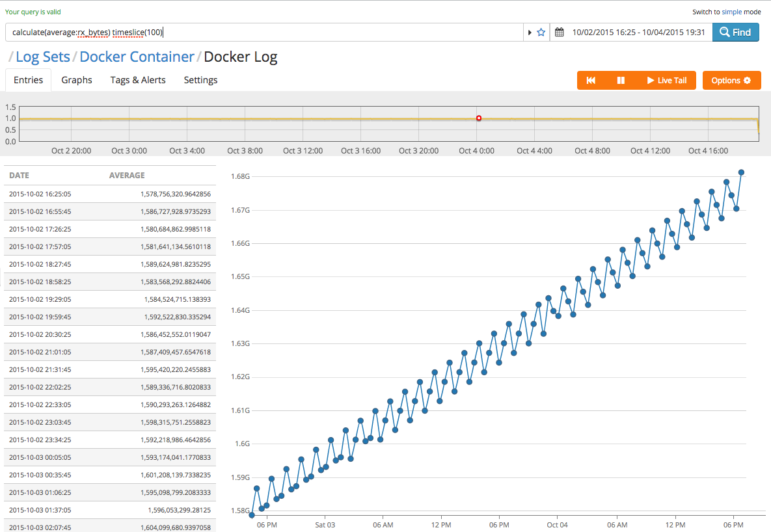Click the star icon to save query

click(x=541, y=33)
